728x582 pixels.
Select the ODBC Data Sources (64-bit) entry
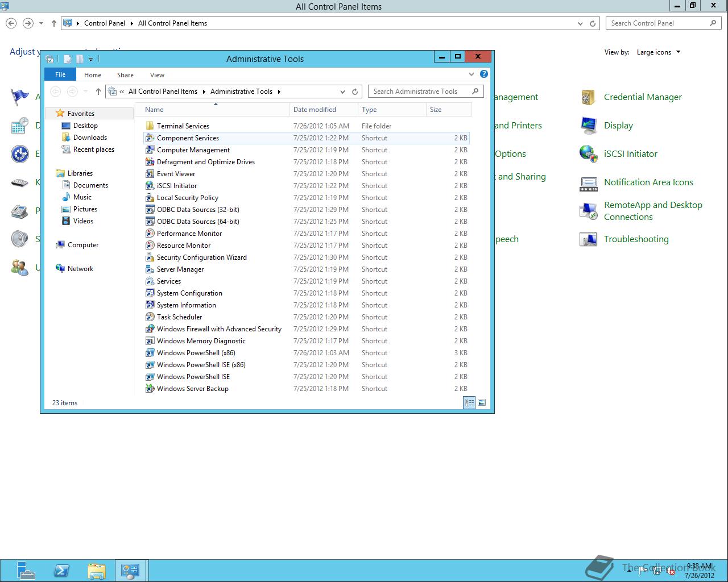coord(307,222)
